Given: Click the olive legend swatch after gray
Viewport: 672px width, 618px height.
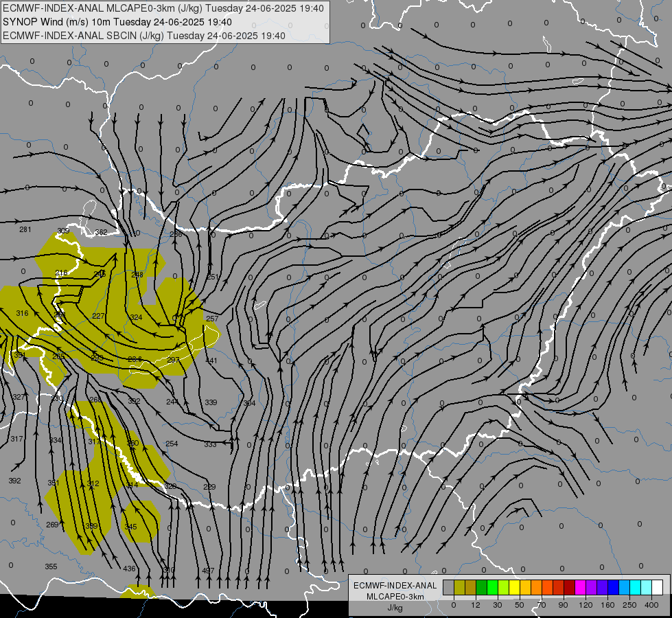Looking at the screenshot, I should click(459, 587).
